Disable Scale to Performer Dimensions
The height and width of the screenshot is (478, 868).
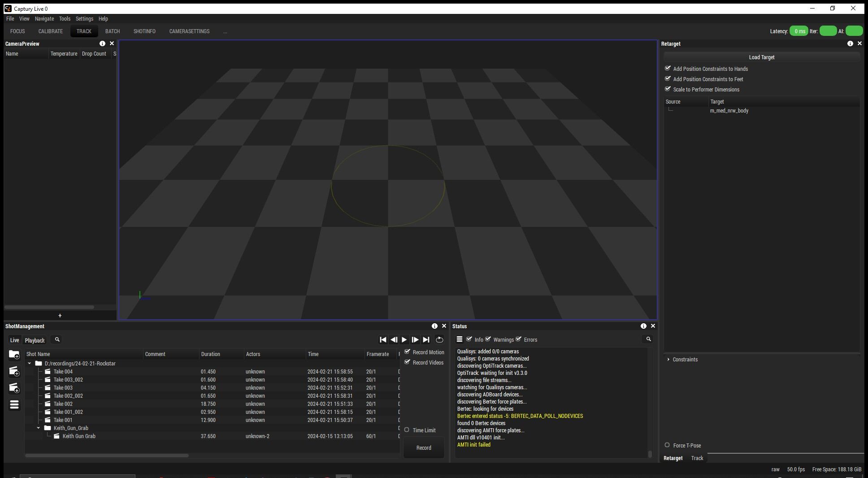click(668, 89)
